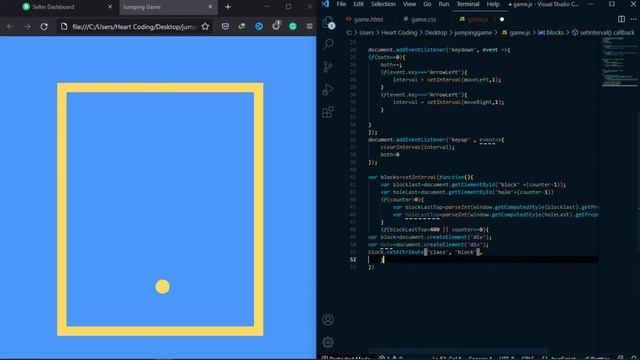640x360 pixels.
Task: Bookmark this page with the star
Action: click(x=205, y=27)
